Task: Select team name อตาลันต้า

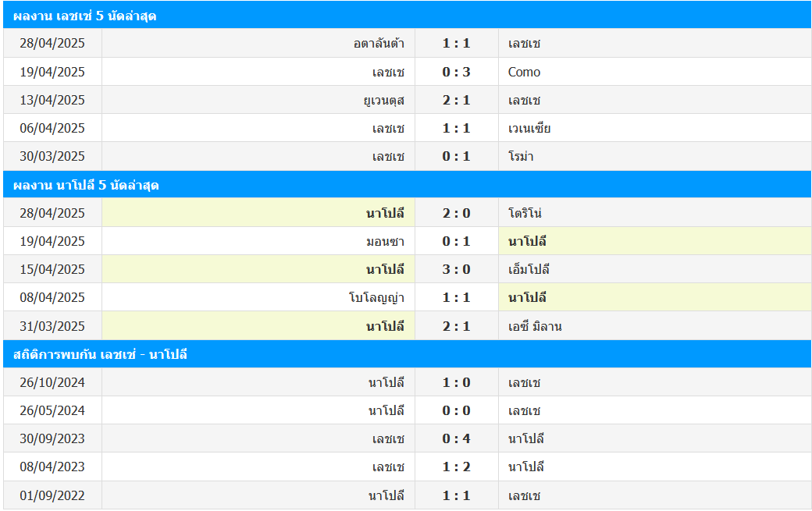Action: (379, 44)
